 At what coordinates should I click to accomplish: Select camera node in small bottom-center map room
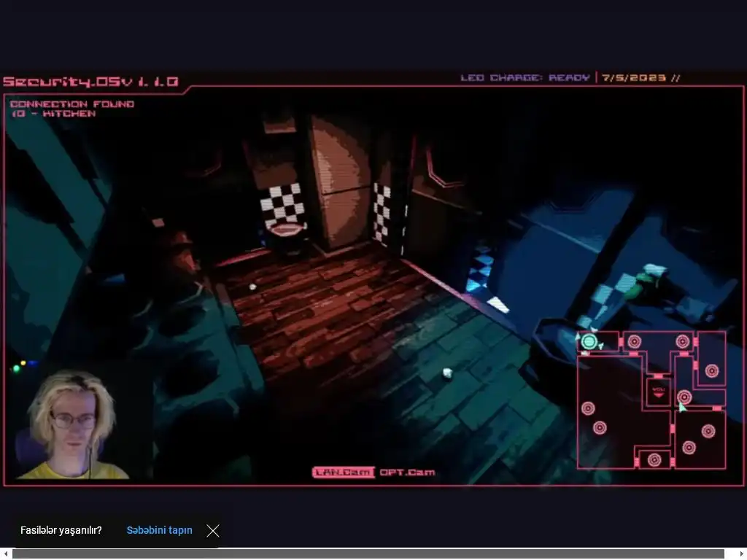point(654,460)
